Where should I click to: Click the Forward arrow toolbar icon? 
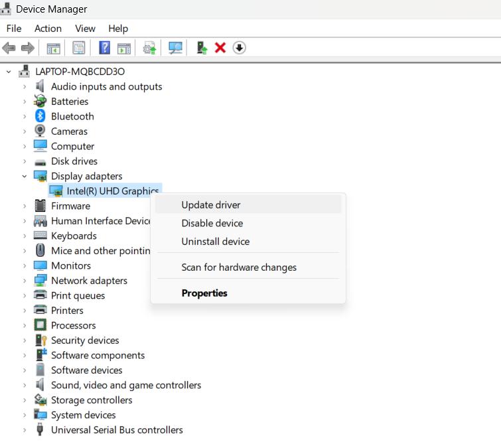(x=28, y=48)
